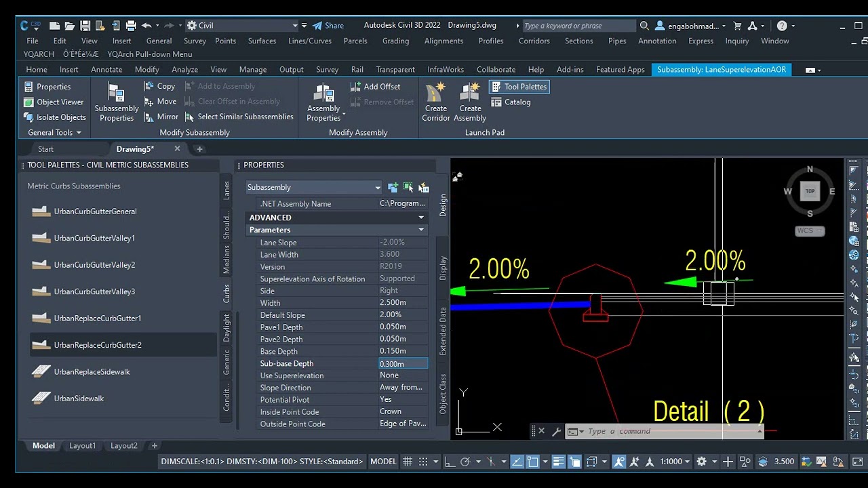This screenshot has width=868, height=488.
Task: Click the Mirror subassembly tool
Action: [x=161, y=117]
